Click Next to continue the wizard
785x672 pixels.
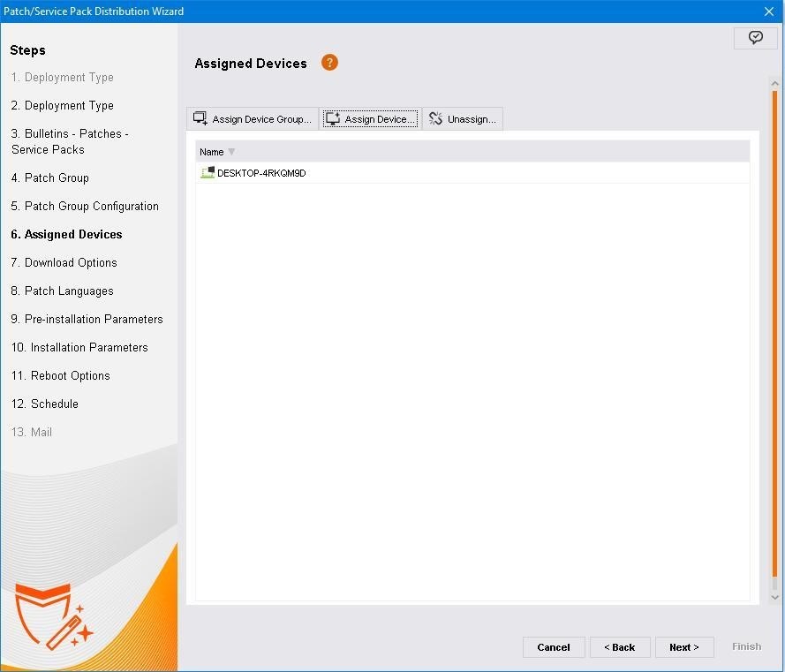[683, 647]
